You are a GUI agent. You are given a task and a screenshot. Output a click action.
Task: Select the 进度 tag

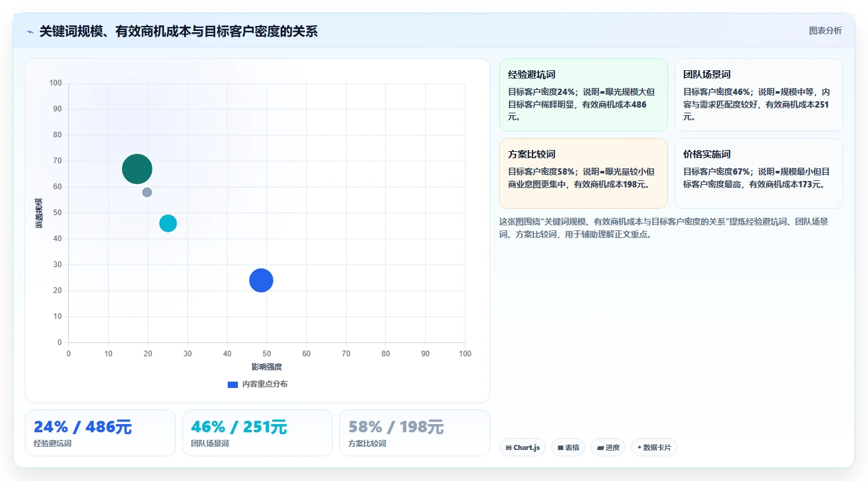[x=608, y=447]
